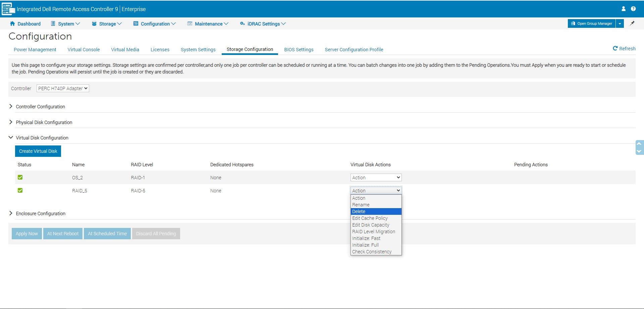Click the green status icon for OS_2
Screen dimensions: 644x309
pos(20,177)
